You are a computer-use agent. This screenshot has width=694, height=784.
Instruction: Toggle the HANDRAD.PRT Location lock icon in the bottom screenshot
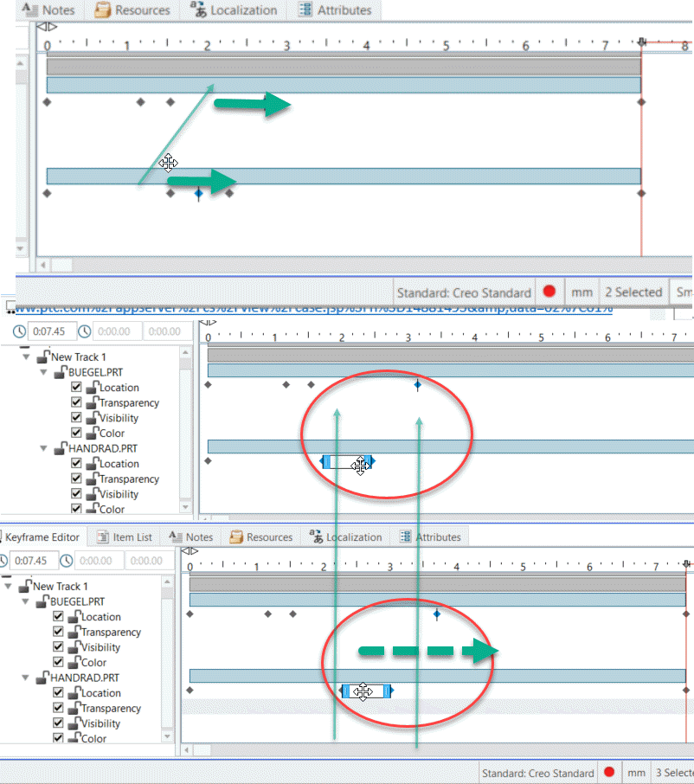coord(74,692)
